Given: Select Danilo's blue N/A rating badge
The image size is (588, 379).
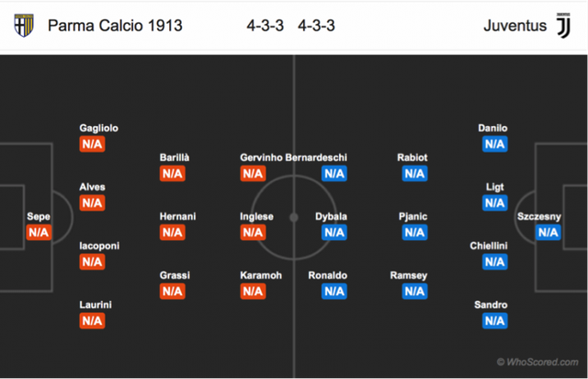Looking at the screenshot, I should pyautogui.click(x=495, y=144).
